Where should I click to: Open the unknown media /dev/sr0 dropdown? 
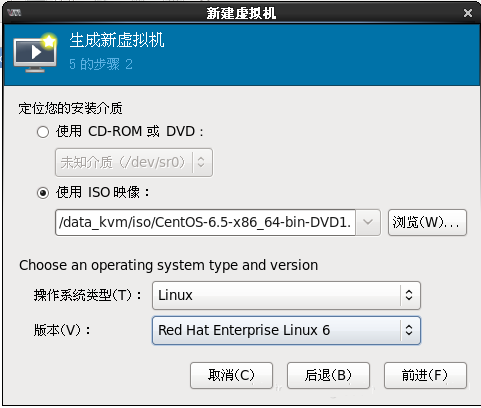pyautogui.click(x=134, y=162)
